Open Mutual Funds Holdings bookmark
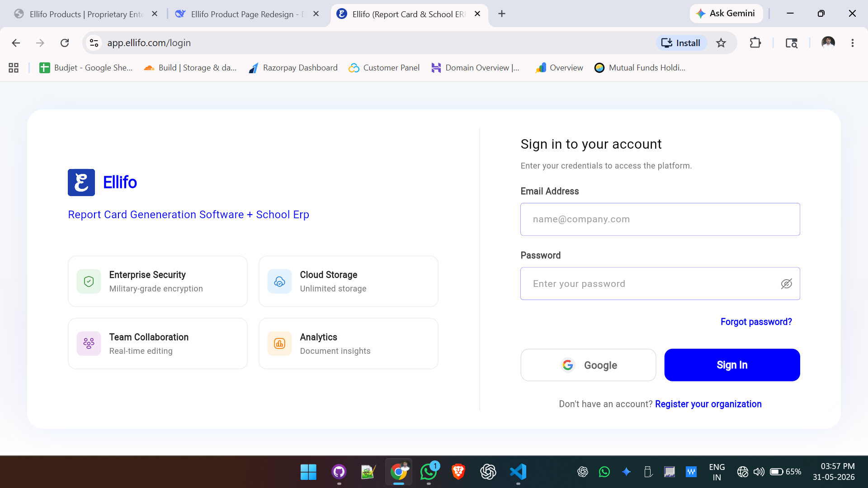The height and width of the screenshot is (488, 868). [640, 68]
